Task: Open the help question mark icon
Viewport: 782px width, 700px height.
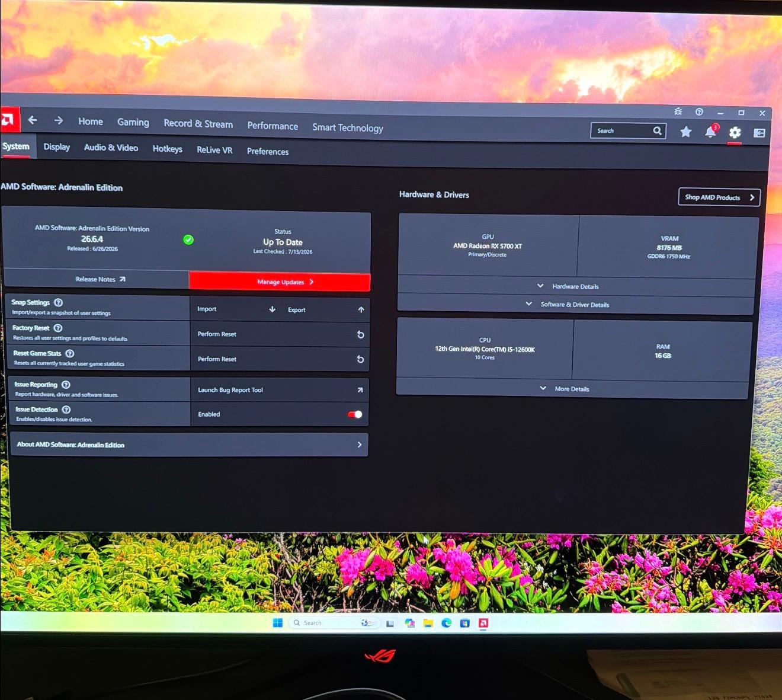Action: 699,111
